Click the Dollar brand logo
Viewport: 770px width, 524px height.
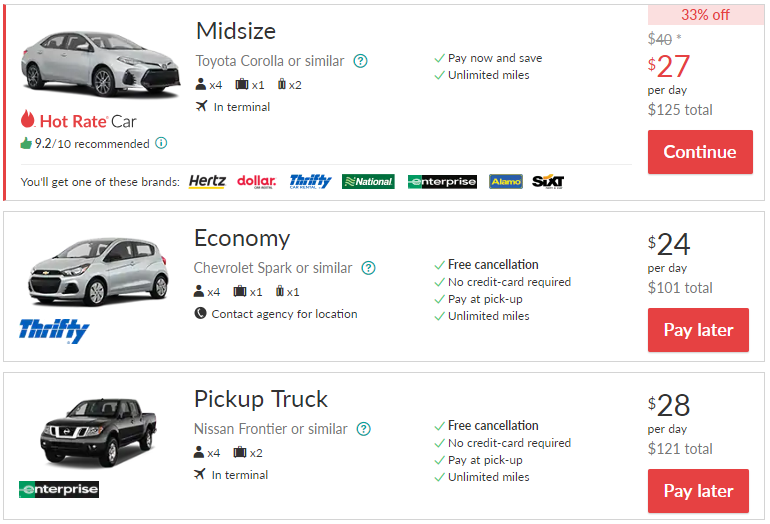(x=256, y=181)
